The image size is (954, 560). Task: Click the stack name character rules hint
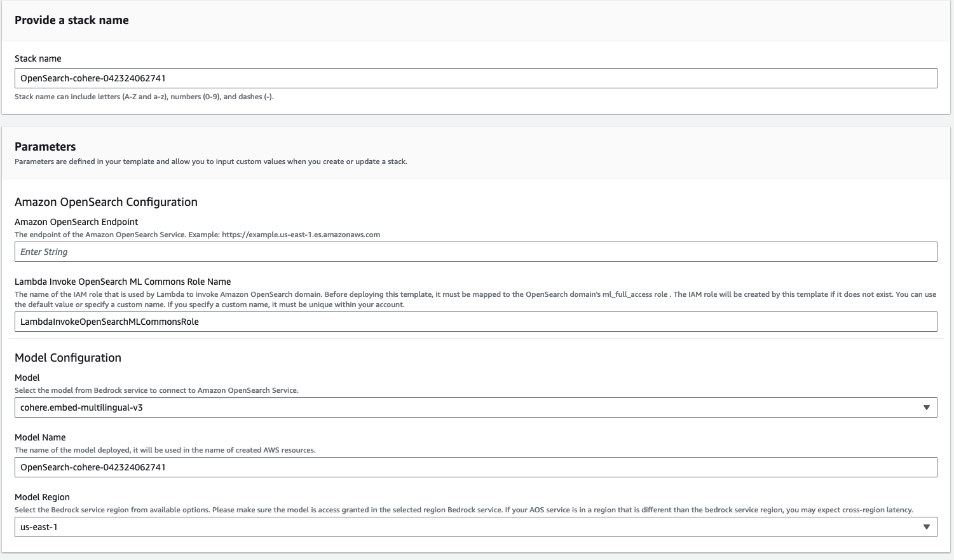click(144, 97)
